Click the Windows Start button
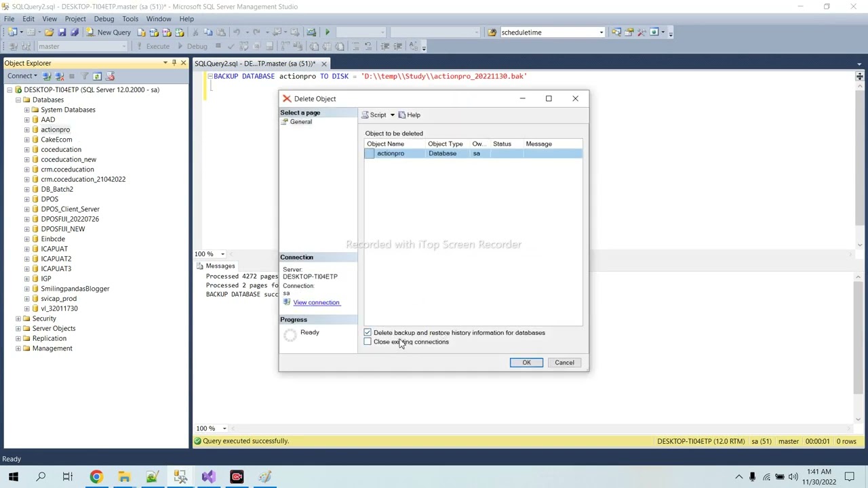This screenshot has width=868, height=488. (13, 477)
